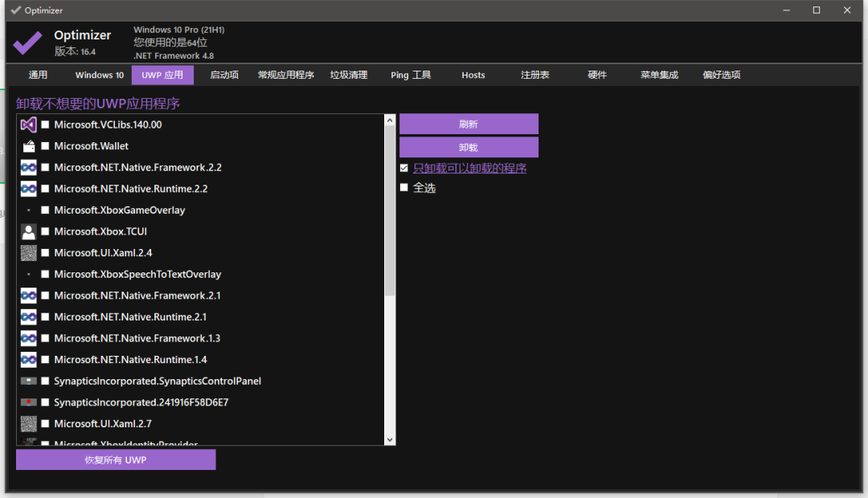Click the .NET Native.Framework.2.1 icon

tap(28, 296)
